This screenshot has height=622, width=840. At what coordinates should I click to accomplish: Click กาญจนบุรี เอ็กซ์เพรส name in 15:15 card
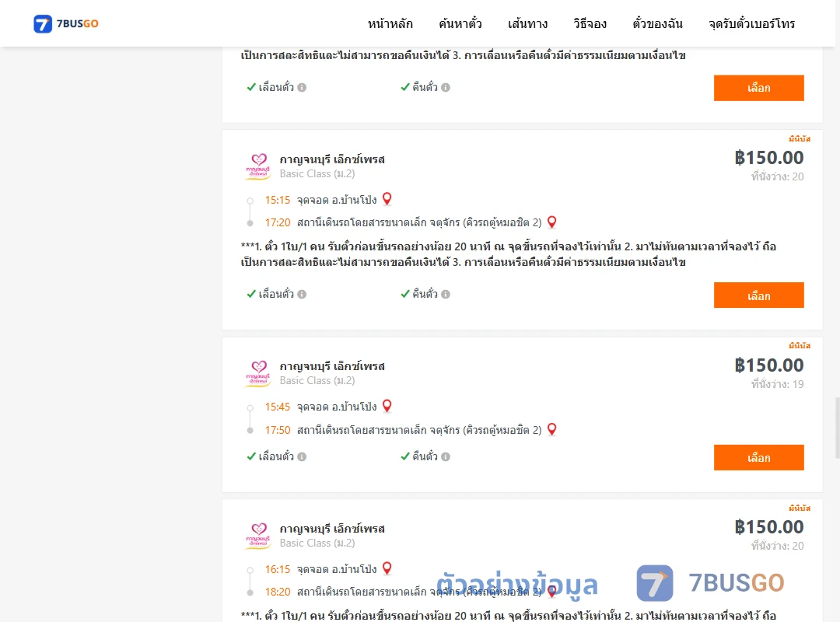pos(332,159)
